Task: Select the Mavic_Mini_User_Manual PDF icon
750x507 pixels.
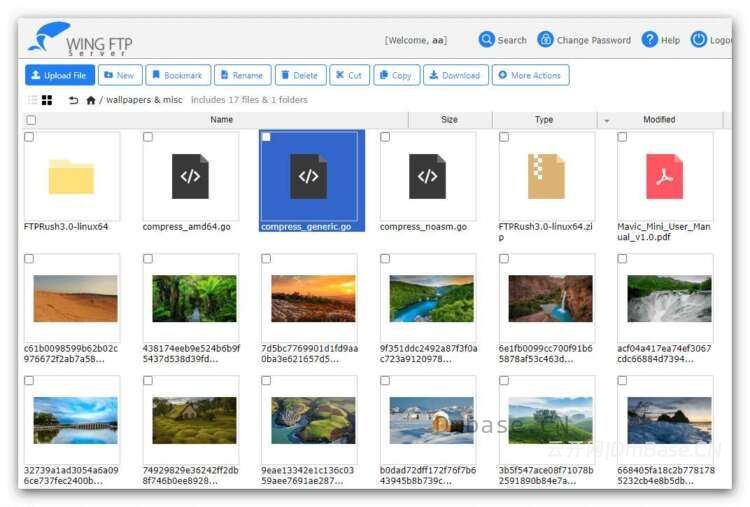Action: click(x=664, y=176)
